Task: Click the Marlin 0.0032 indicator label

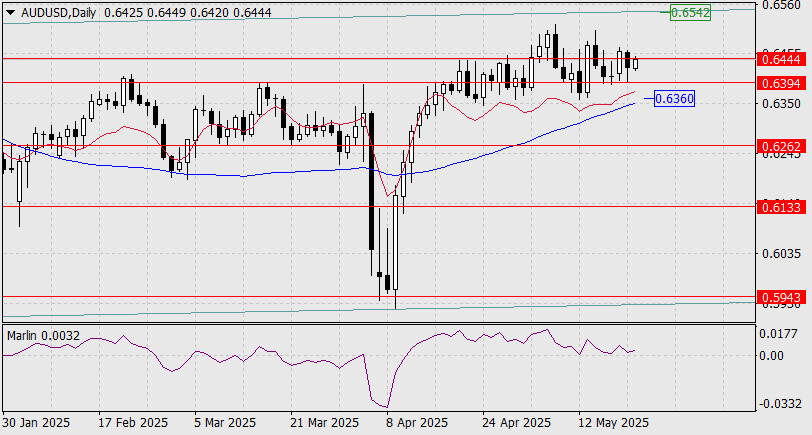Action: 44,336
